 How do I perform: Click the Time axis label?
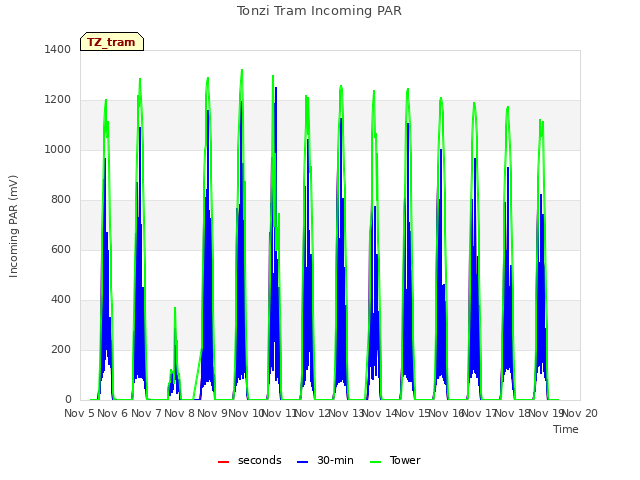pos(566,429)
